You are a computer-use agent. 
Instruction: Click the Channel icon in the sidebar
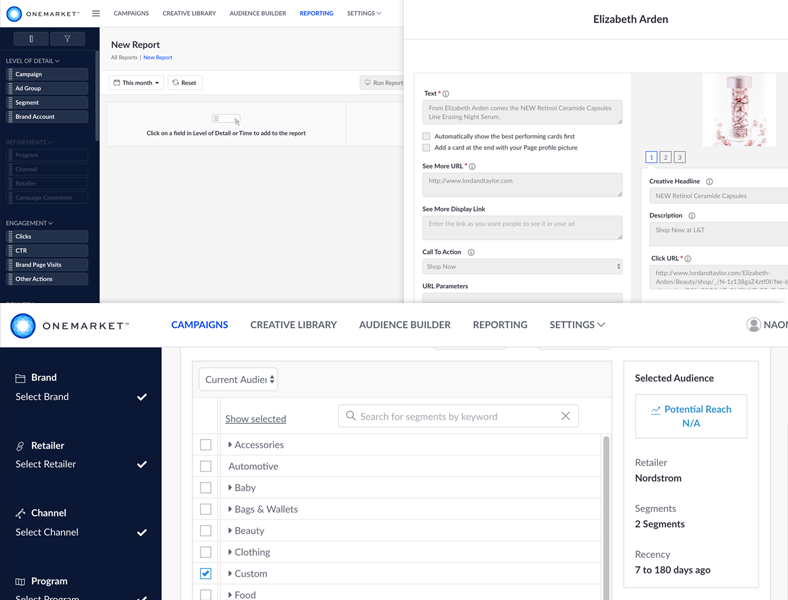20,513
